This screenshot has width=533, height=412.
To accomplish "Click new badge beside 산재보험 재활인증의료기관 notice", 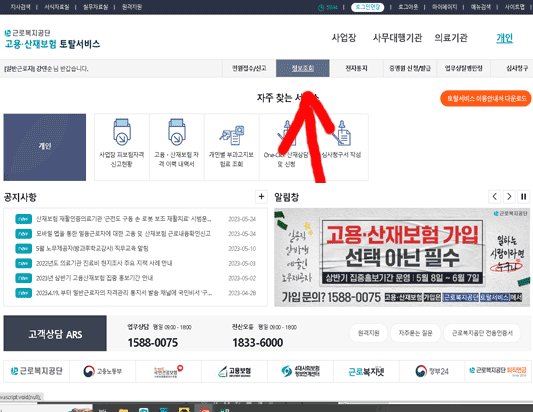I will (23, 219).
